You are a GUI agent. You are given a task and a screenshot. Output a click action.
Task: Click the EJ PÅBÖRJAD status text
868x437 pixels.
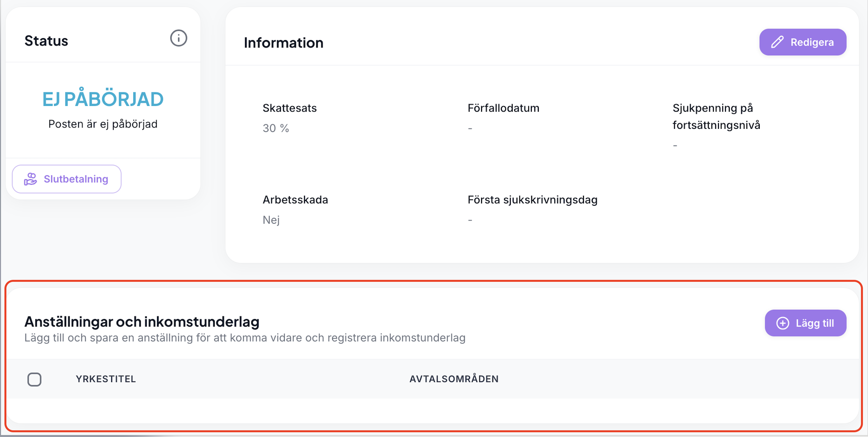pyautogui.click(x=103, y=99)
